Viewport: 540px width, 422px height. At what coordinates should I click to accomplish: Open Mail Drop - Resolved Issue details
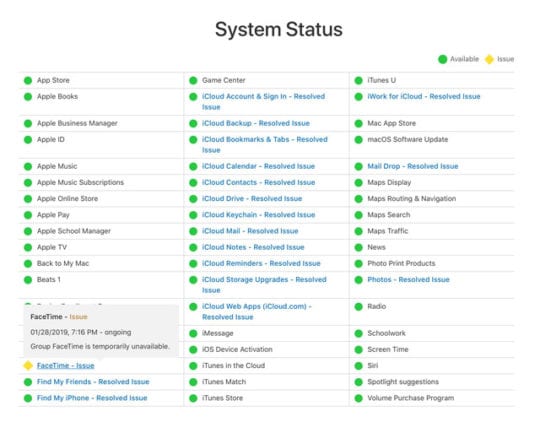(413, 166)
